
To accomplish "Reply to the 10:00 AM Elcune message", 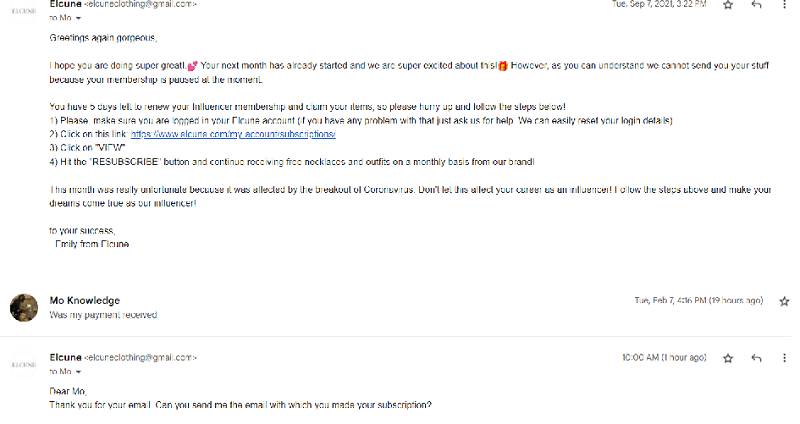I will 756,357.
